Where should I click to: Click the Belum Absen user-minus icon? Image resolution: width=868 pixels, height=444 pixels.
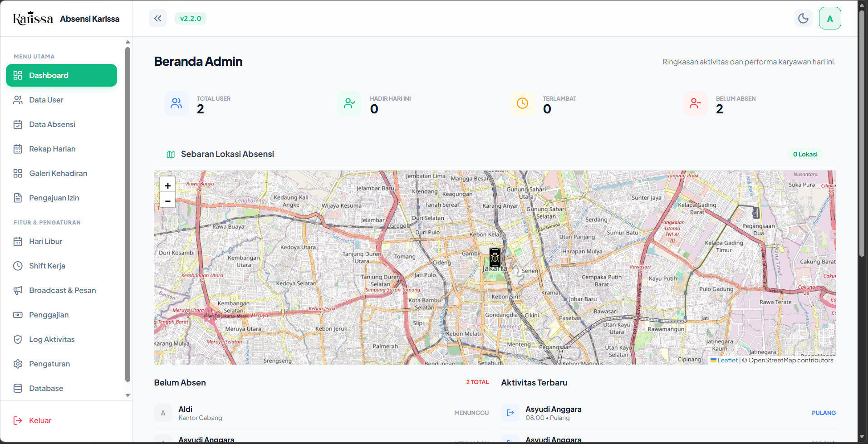tap(696, 103)
